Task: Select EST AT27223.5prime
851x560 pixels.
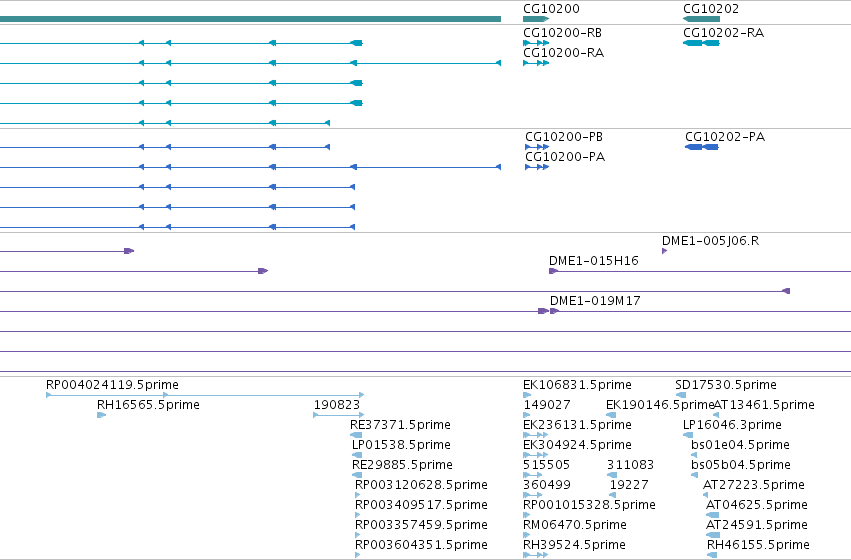Action: 754,485
